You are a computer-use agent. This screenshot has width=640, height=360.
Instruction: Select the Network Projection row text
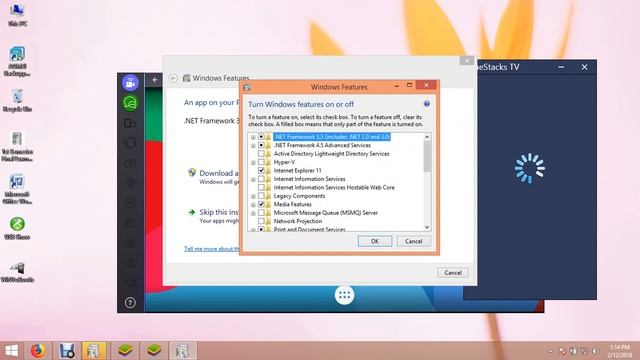tap(298, 221)
